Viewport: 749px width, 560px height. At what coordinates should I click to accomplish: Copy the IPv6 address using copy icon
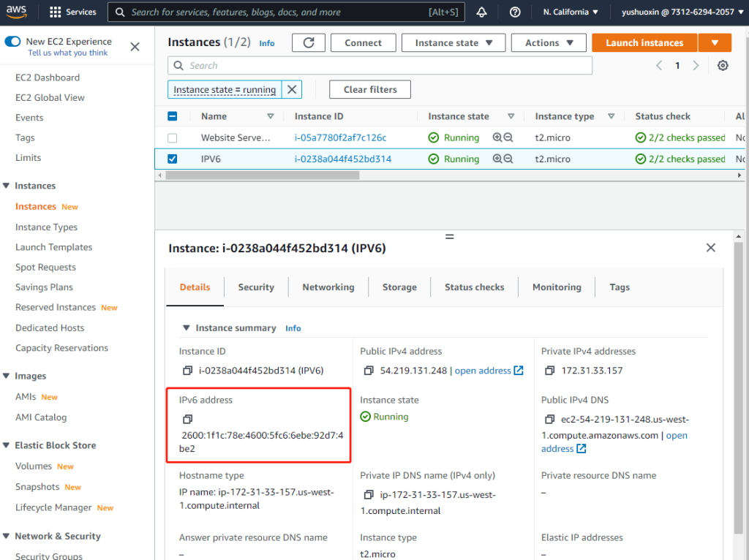[x=187, y=420]
